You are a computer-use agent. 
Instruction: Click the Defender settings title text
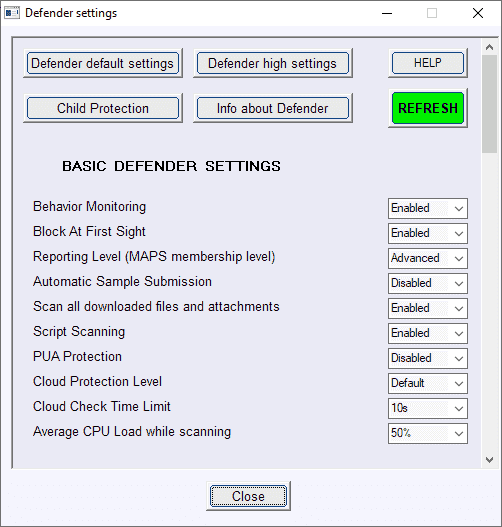point(71,13)
